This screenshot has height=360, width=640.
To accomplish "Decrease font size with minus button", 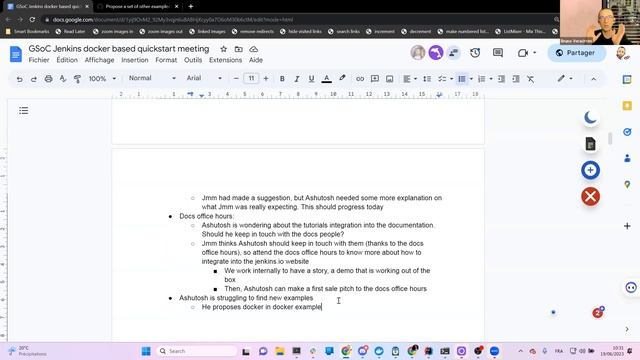I will point(236,78).
